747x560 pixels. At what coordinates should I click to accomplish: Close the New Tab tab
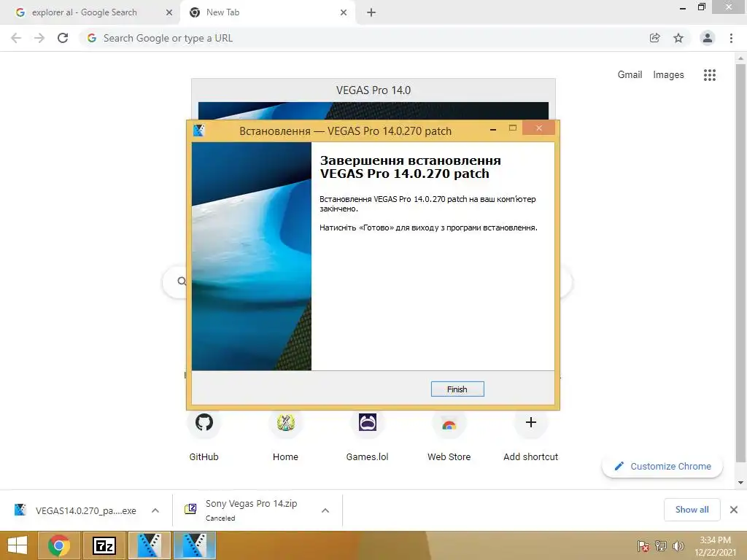pyautogui.click(x=344, y=13)
